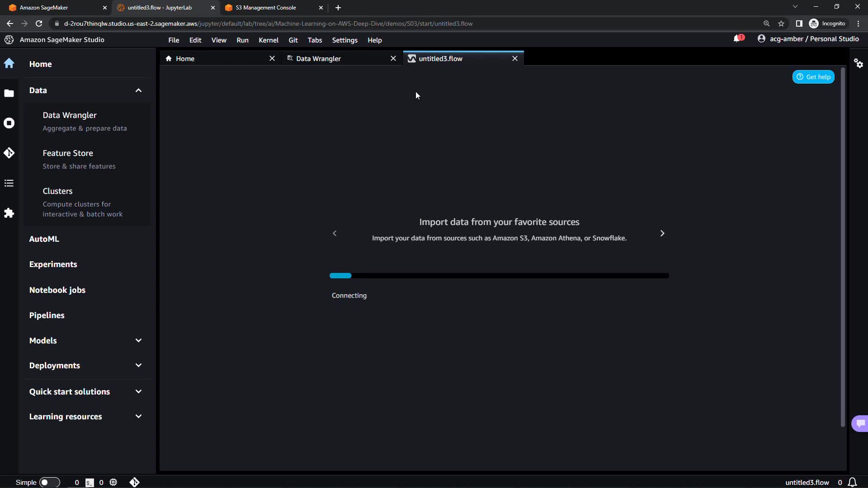
Task: Open the Kernel menu
Action: click(268, 40)
